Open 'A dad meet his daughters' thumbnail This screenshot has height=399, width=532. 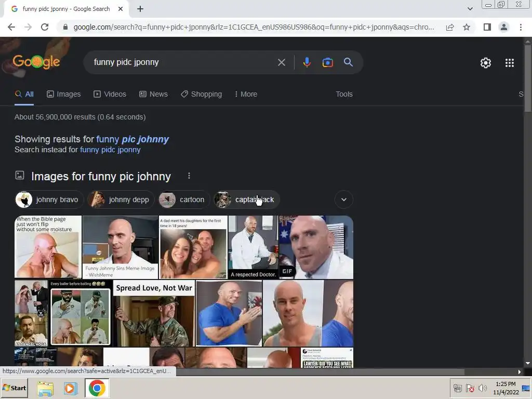(x=193, y=247)
